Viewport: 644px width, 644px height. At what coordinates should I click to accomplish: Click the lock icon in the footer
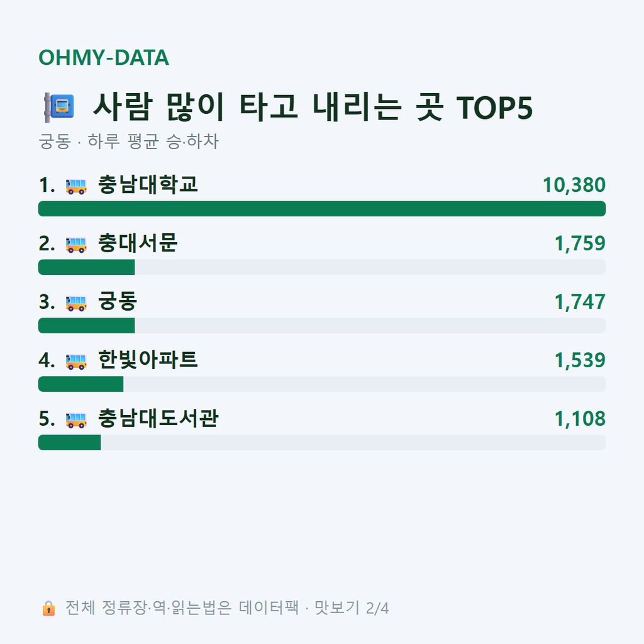click(48, 608)
